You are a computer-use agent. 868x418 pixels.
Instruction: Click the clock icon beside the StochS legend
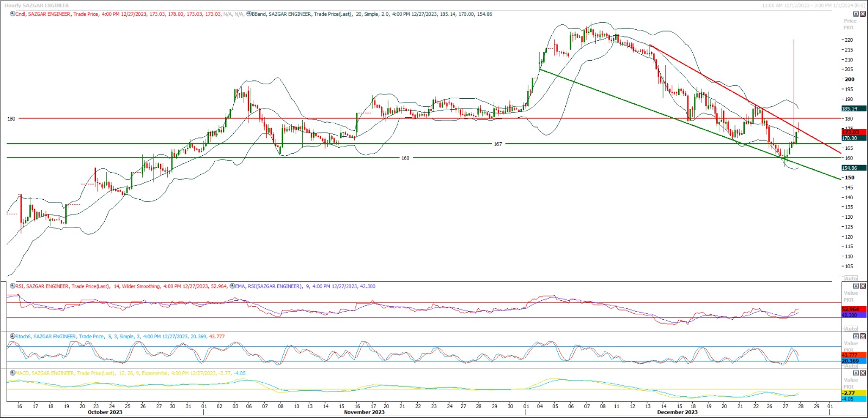pos(12,337)
